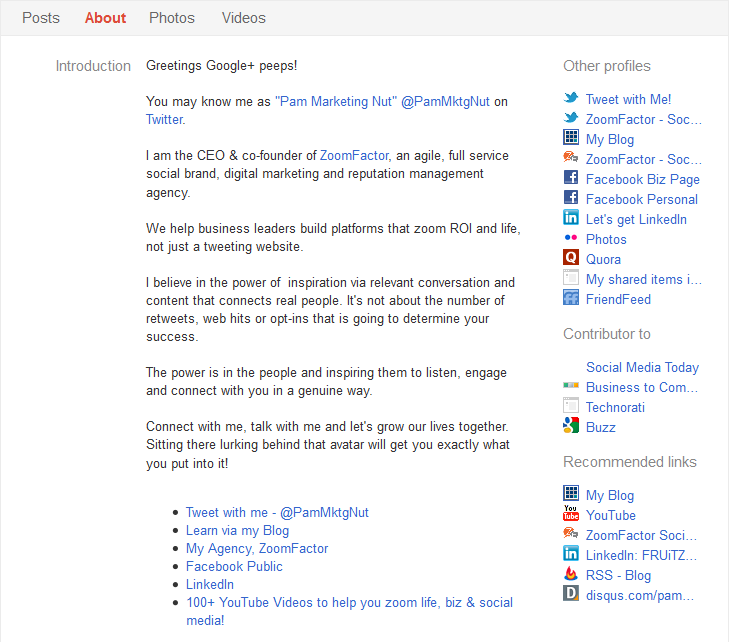Go to the Videos tab
This screenshot has height=642, width=732.
pos(244,18)
